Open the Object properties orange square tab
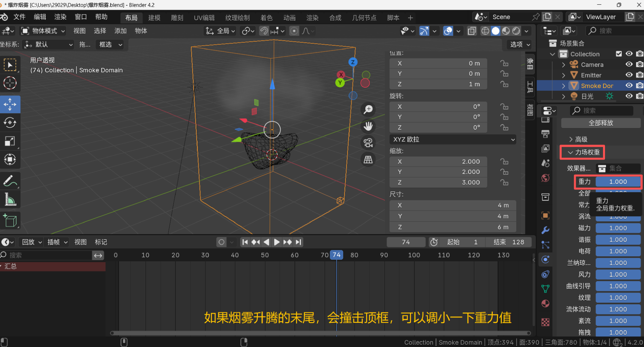This screenshot has width=644, height=347. [x=546, y=215]
